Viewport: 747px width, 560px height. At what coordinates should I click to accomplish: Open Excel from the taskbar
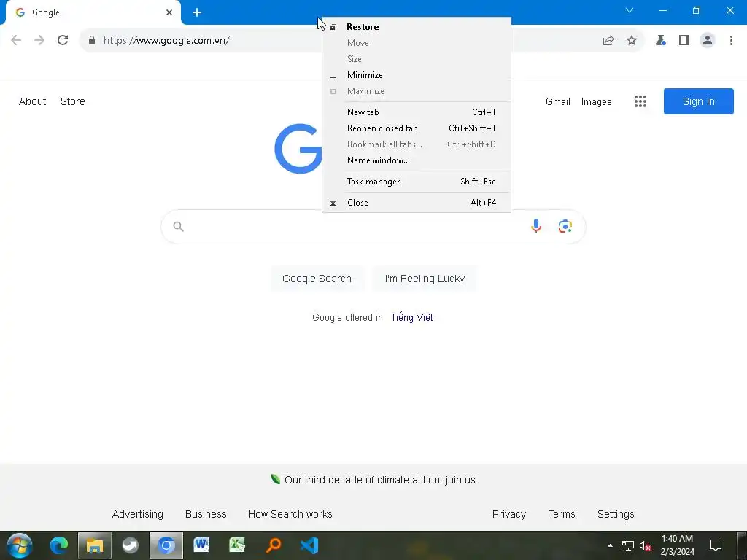[x=237, y=545]
